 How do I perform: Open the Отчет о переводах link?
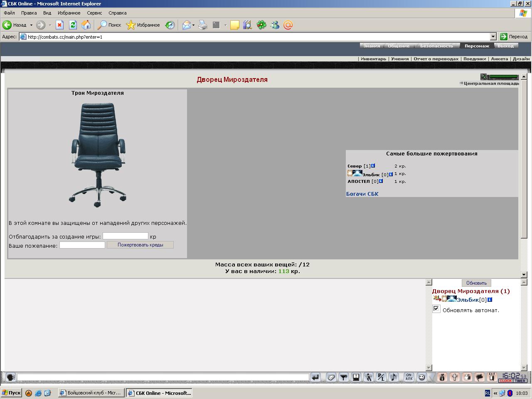click(x=436, y=59)
